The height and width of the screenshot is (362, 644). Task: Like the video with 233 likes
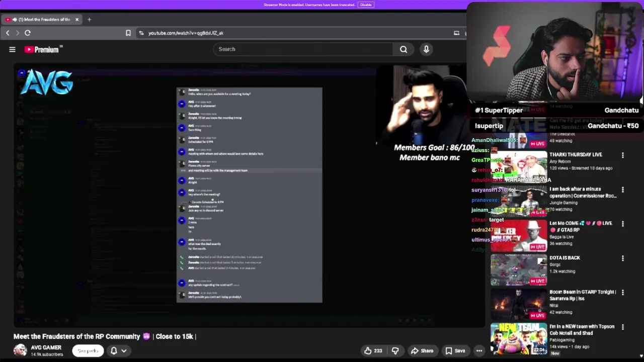[373, 351]
